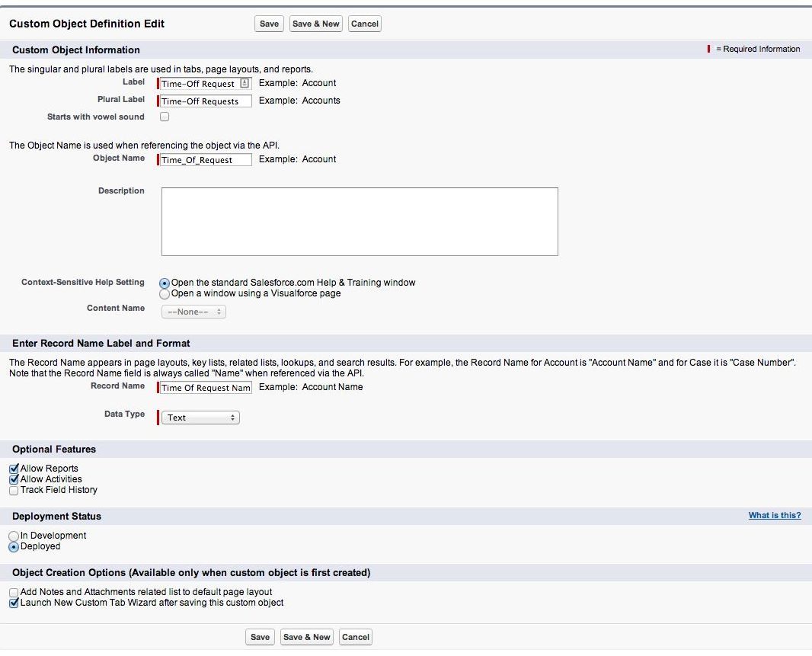
Task: Check Add Notes and Attachments related list
Action: coord(14,592)
